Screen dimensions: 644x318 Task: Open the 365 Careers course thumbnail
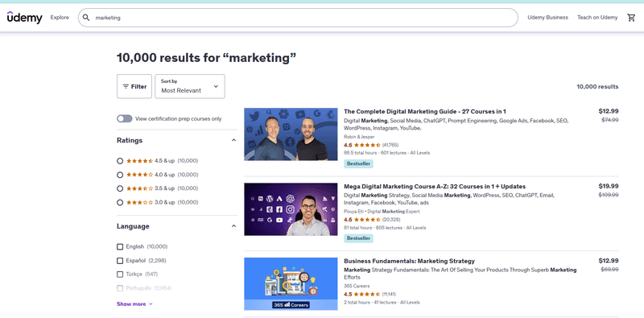pyautogui.click(x=291, y=284)
